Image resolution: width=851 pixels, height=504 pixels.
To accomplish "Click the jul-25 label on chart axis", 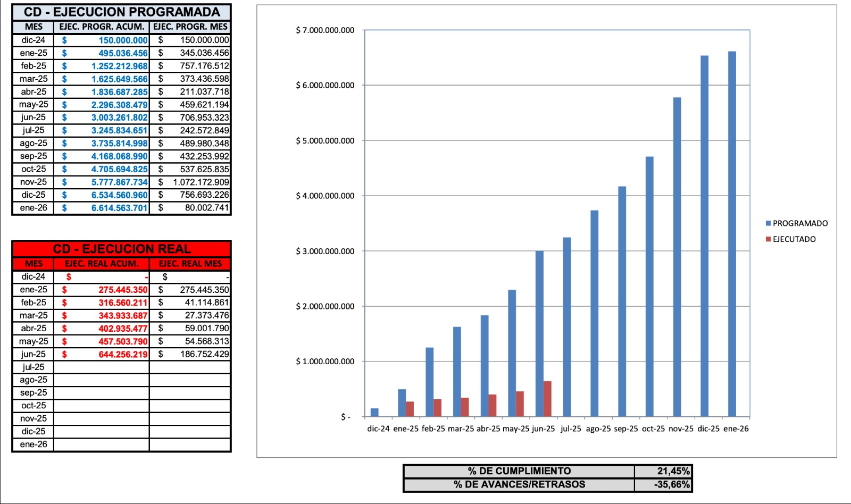I will (571, 429).
